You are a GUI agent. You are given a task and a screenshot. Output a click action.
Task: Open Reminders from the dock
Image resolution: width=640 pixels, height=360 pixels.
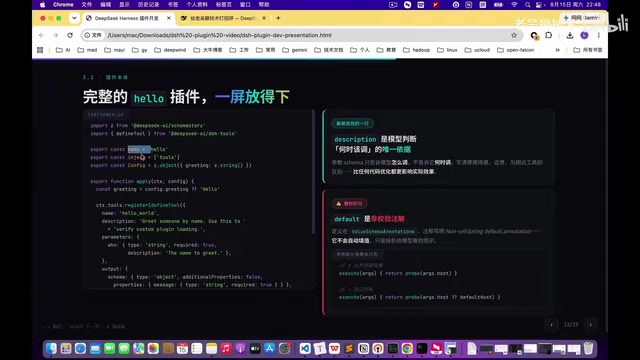(x=197, y=349)
